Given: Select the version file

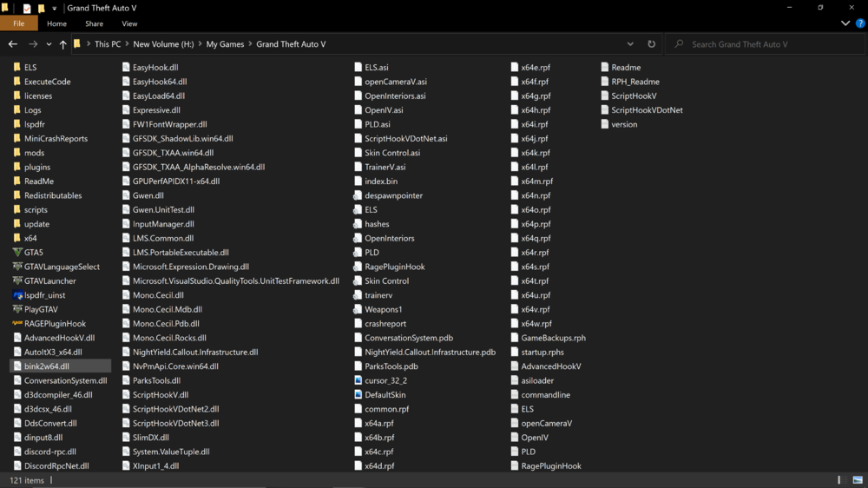Looking at the screenshot, I should coord(619,124).
